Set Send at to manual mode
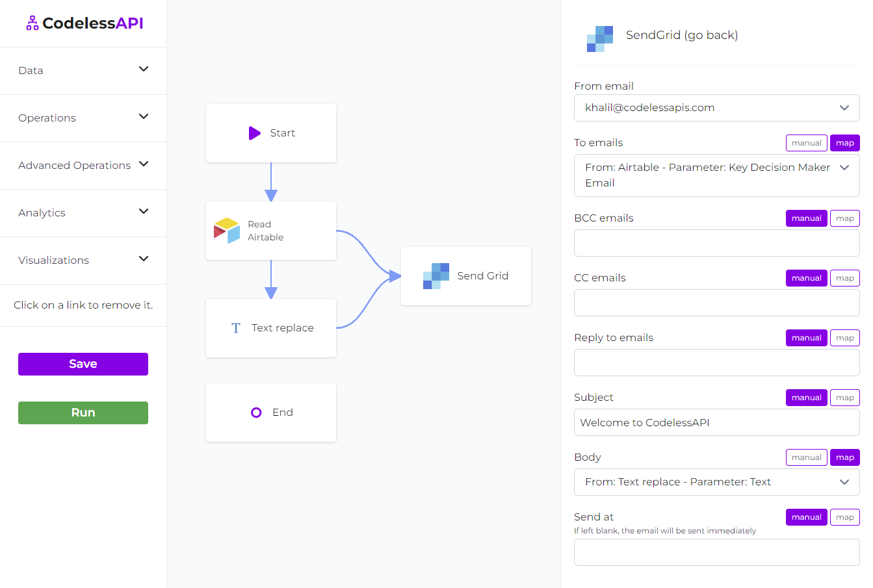 point(807,517)
